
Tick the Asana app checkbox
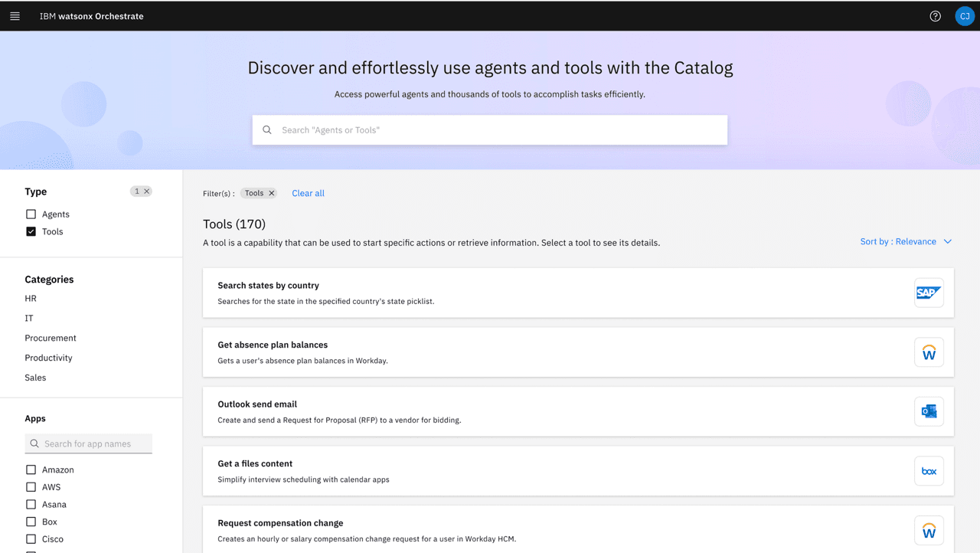(x=31, y=504)
